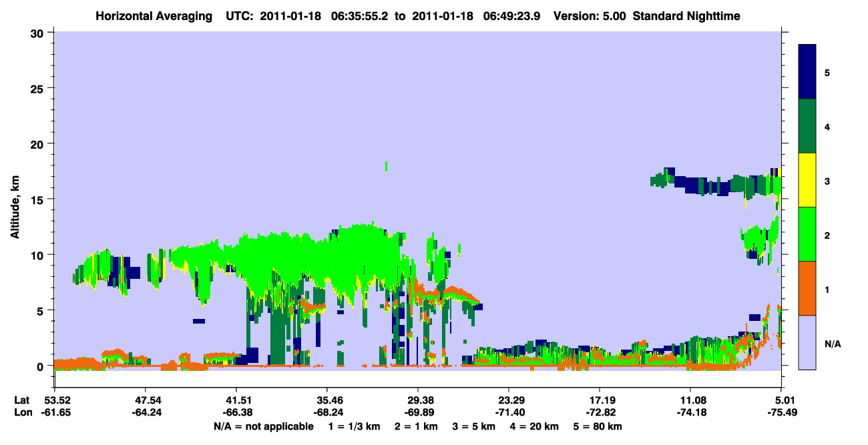The width and height of the screenshot is (868, 445).
Task: Click the '2 = 1 km' legend entry
Action: tap(417, 426)
